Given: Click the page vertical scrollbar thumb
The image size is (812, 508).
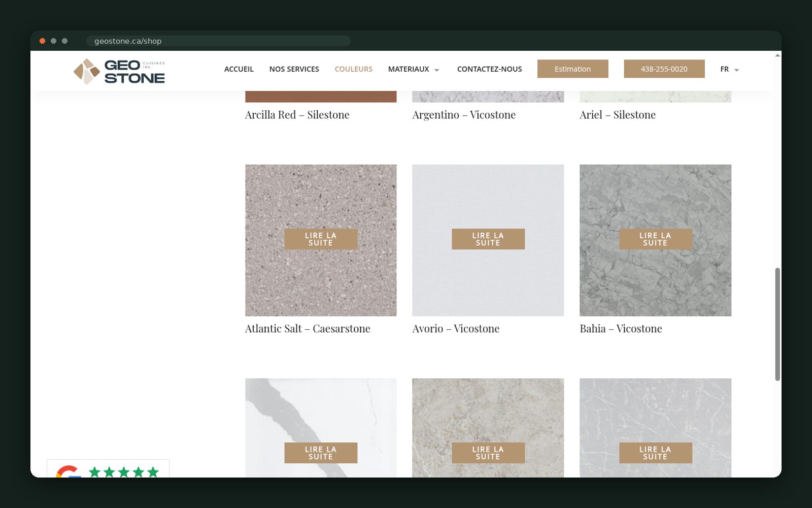Looking at the screenshot, I should tap(777, 324).
